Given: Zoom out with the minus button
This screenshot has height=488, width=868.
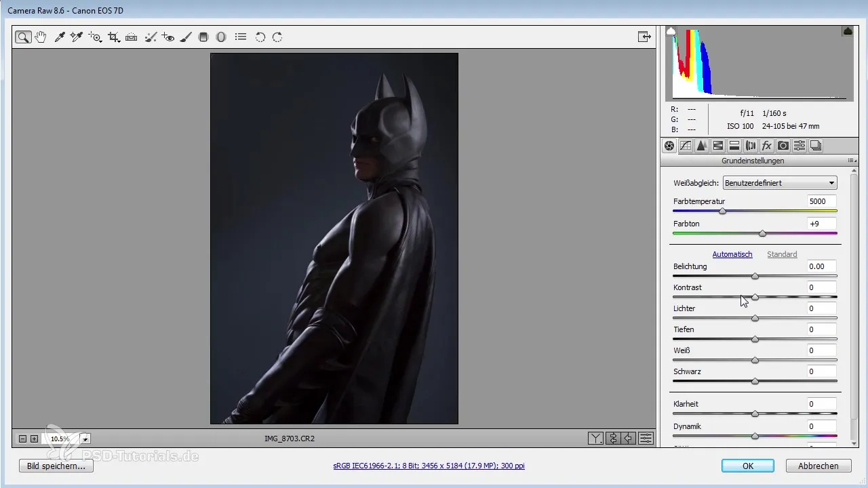Looking at the screenshot, I should [x=22, y=439].
